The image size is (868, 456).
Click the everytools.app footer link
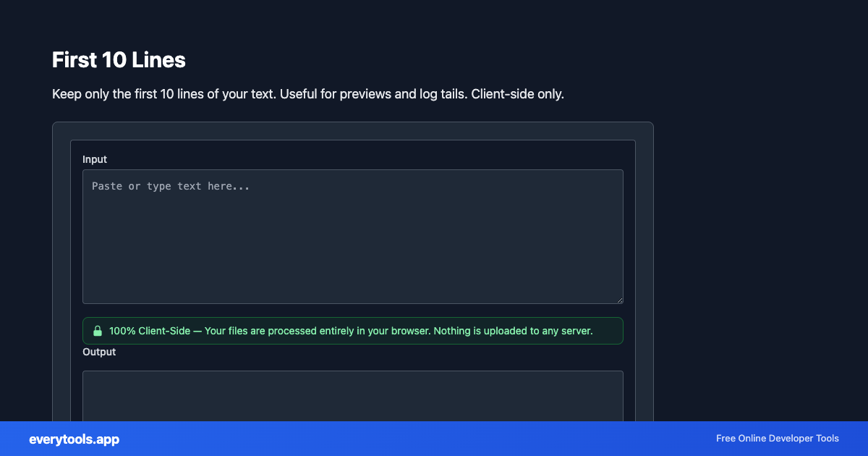click(73, 439)
